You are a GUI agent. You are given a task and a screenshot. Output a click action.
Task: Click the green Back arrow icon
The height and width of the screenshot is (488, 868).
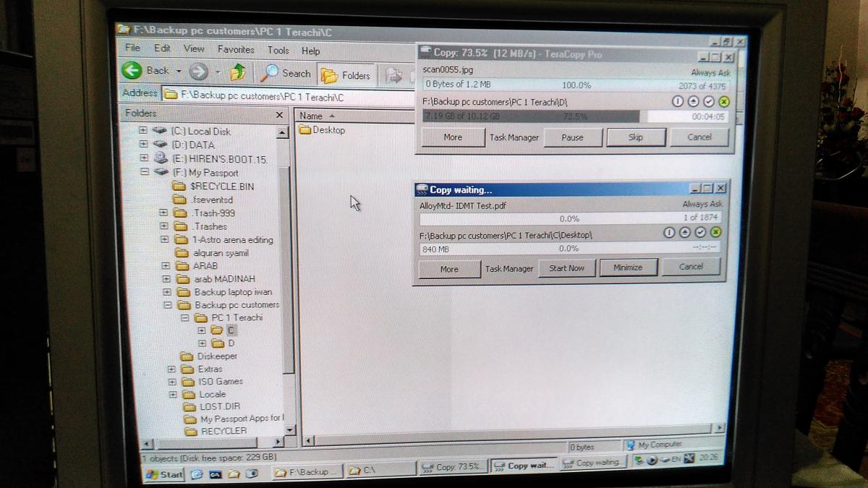pos(132,71)
